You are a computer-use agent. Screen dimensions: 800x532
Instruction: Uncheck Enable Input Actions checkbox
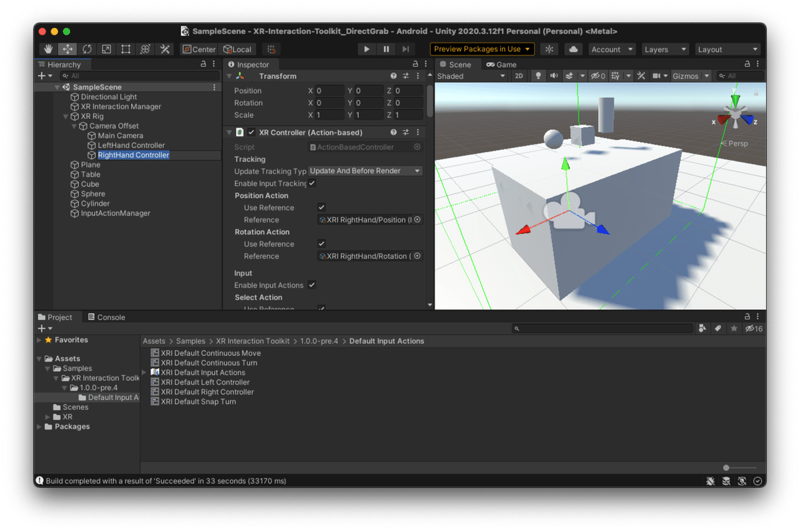[311, 285]
